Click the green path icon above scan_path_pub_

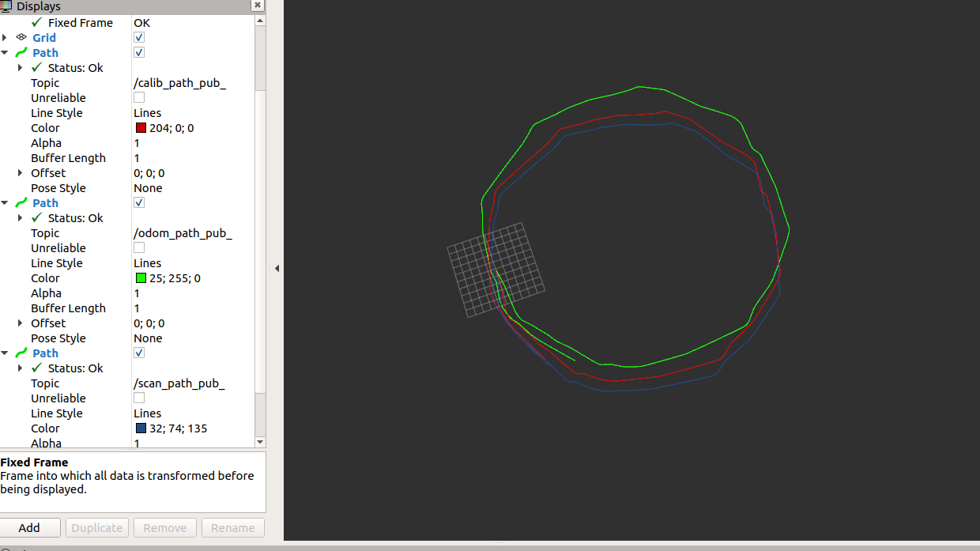tap(21, 353)
